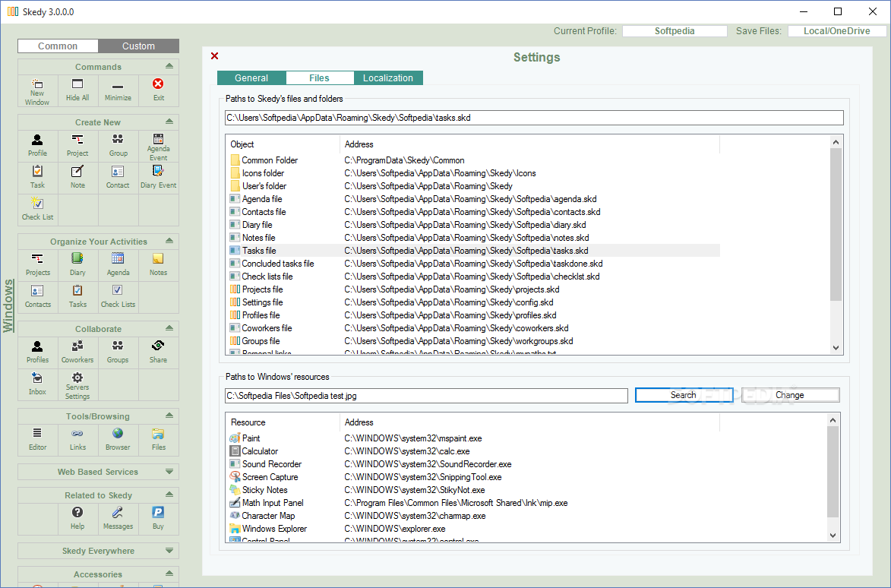Click the down arrow of Resource list scrollbar
The image size is (891, 588).
[x=833, y=535]
